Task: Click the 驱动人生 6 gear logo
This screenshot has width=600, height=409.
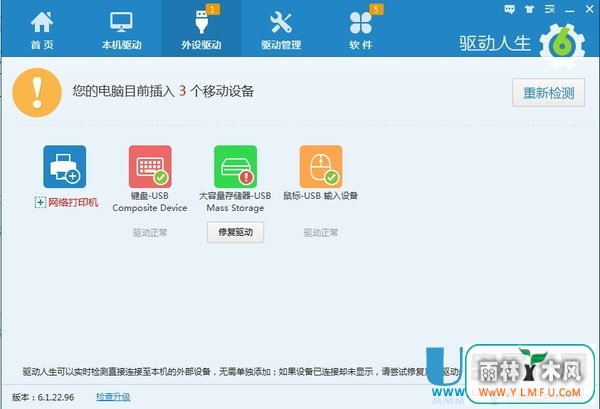Action: pyautogui.click(x=562, y=45)
